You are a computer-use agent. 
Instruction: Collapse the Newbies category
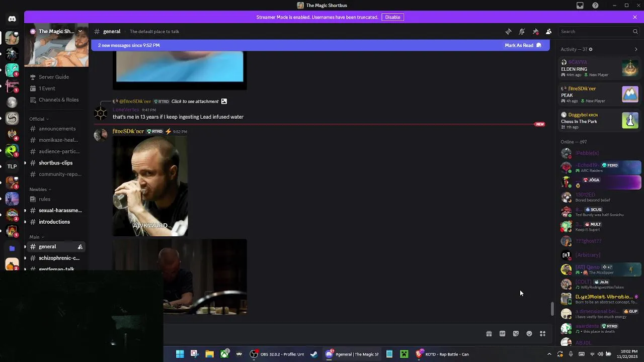pos(40,190)
